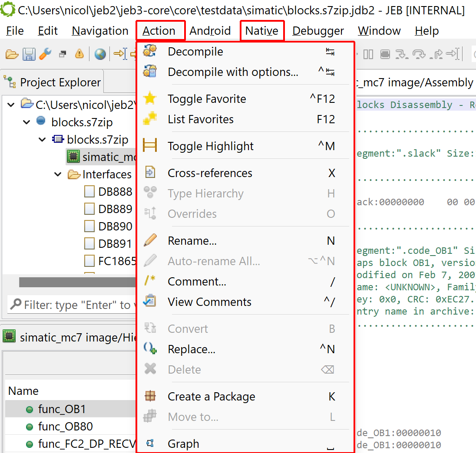Click the debugger step over icon
Screen dimensions: 476x453
tap(419, 54)
